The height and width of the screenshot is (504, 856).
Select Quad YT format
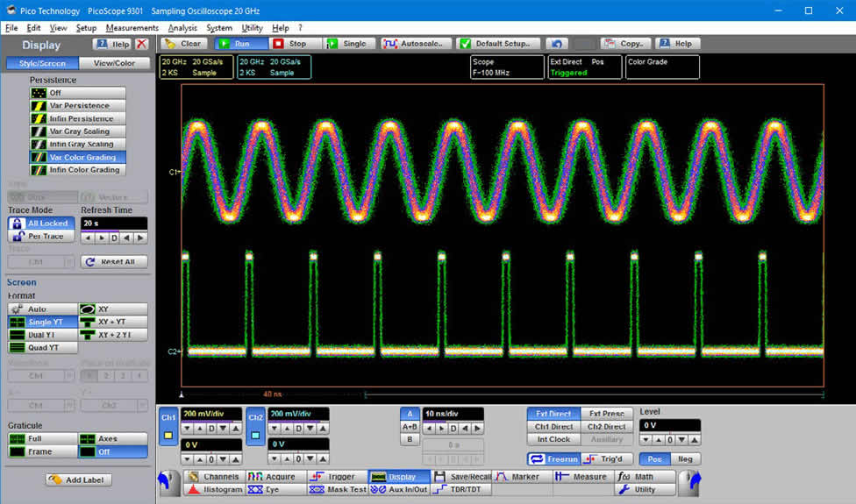click(43, 347)
